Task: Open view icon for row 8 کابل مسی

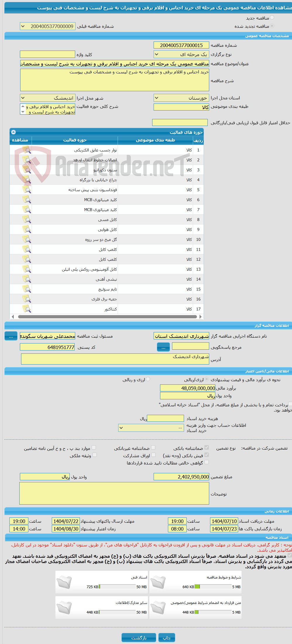Action: 27,220
